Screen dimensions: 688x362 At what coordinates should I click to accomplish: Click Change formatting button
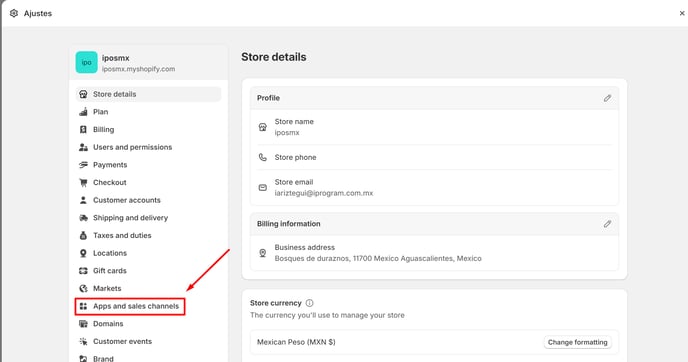pos(577,342)
